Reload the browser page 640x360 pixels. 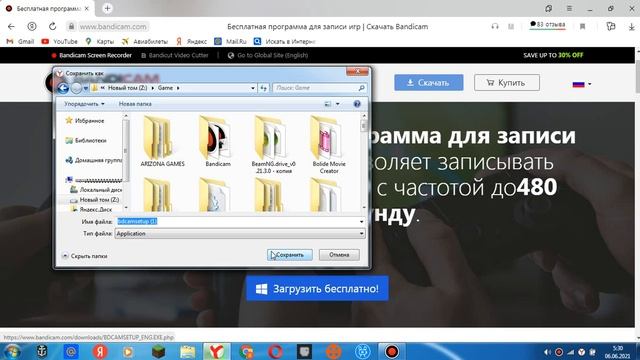click(52, 27)
